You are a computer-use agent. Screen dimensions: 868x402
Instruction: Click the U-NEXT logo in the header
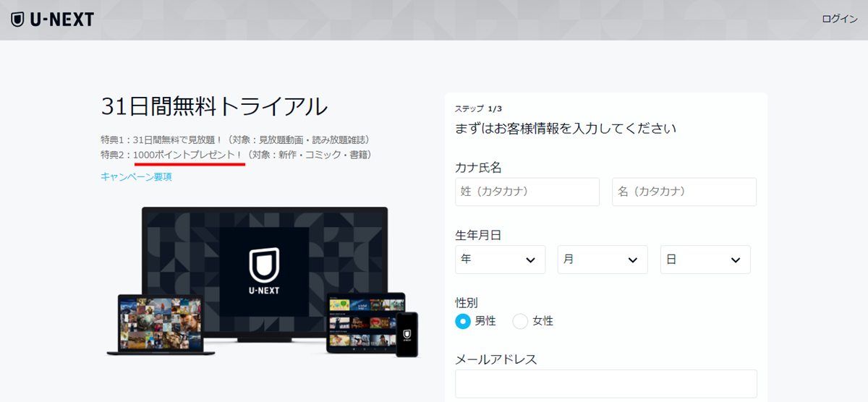tap(52, 20)
